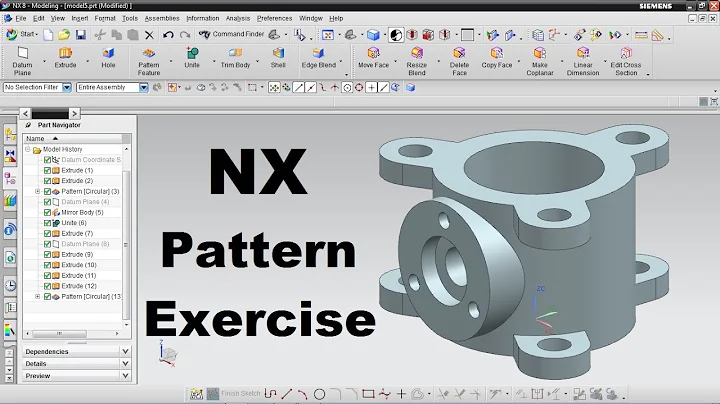Select Extrude (10) in Model History
The image size is (720, 404).
[x=79, y=265]
